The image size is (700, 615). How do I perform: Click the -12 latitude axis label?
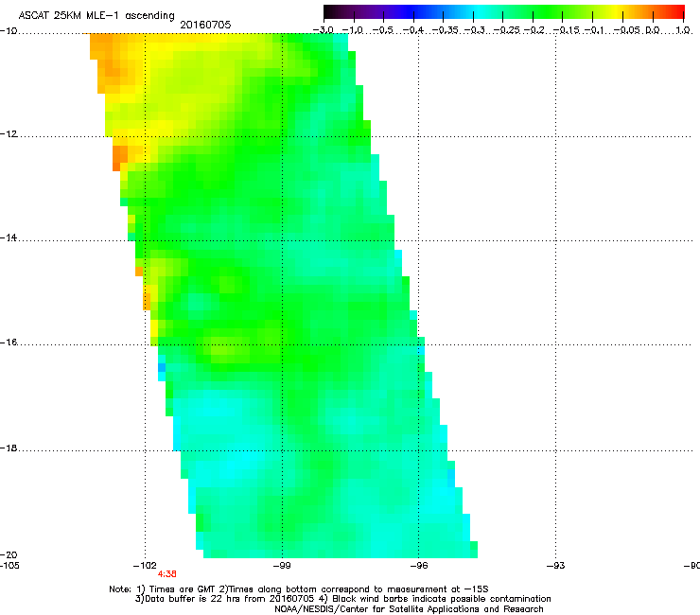9,134
